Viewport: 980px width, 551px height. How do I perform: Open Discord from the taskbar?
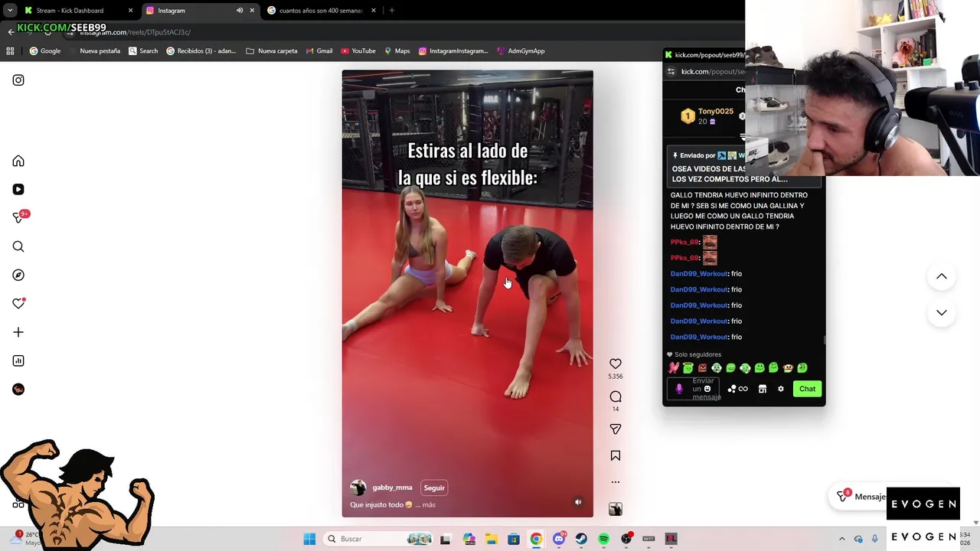pyautogui.click(x=559, y=539)
